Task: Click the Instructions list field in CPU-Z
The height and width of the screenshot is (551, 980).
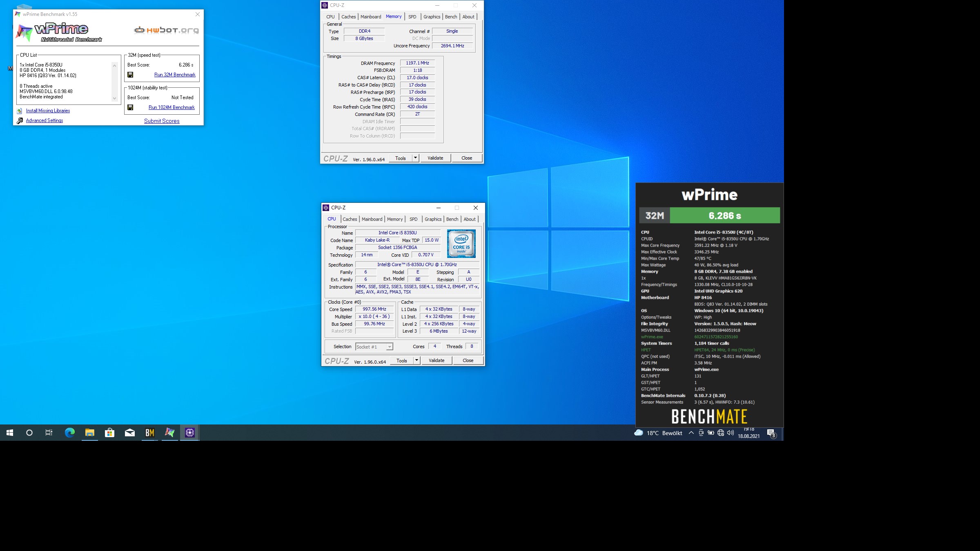Action: point(417,289)
